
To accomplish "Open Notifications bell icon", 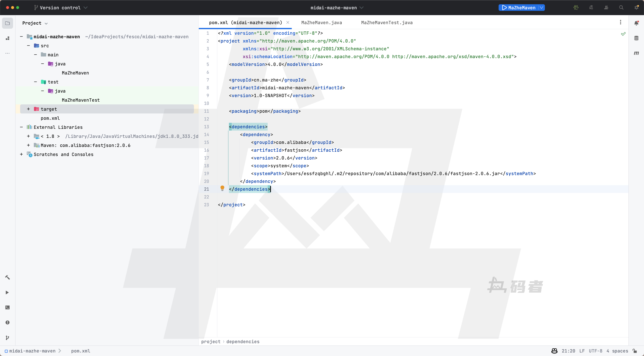I will point(636,23).
